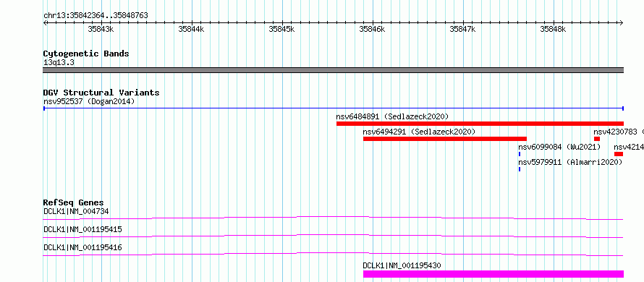Click the magenta DCLK1|NM_001195430 exon bar
Image resolution: width=644 pixels, height=282 pixels.
point(493,274)
